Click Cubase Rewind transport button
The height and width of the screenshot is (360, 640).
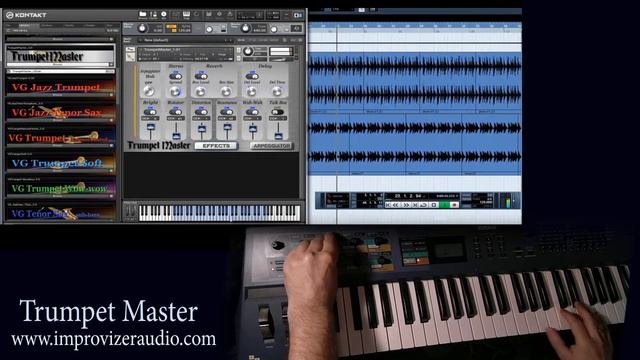pos(396,205)
